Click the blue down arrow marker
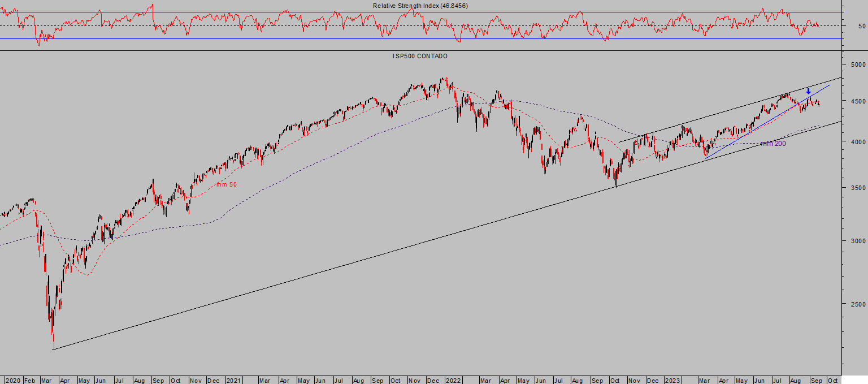The image size is (868, 384). pos(808,91)
